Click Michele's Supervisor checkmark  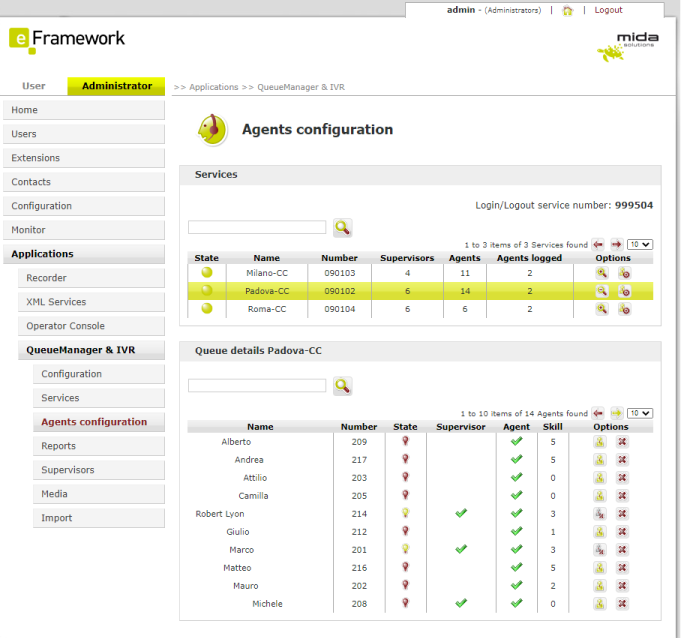pos(461,603)
